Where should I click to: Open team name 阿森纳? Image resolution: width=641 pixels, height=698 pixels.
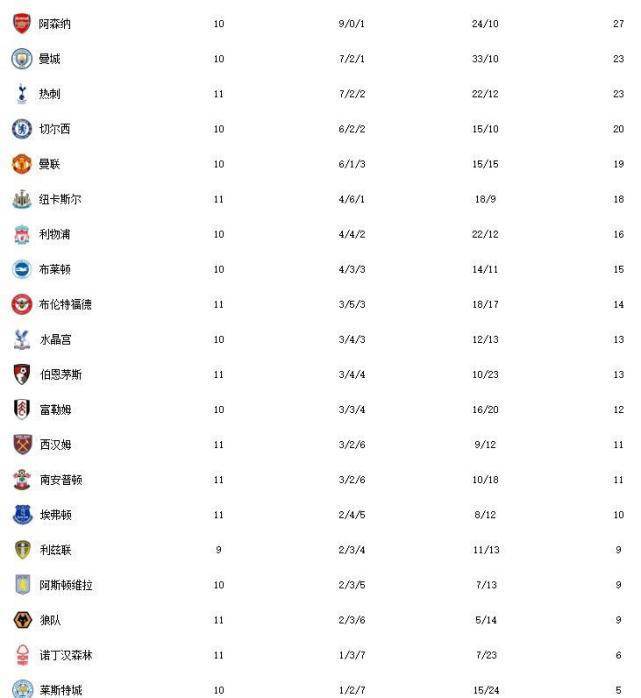tap(54, 24)
